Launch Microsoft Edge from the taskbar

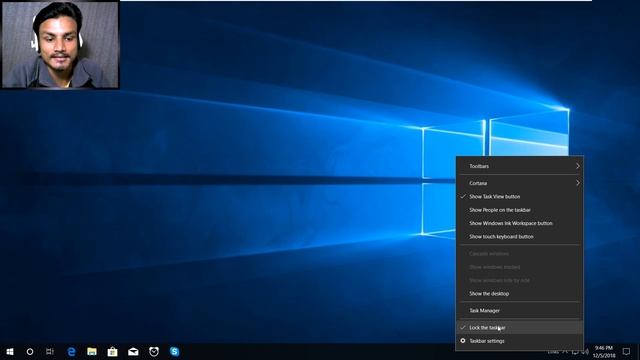[x=71, y=351]
